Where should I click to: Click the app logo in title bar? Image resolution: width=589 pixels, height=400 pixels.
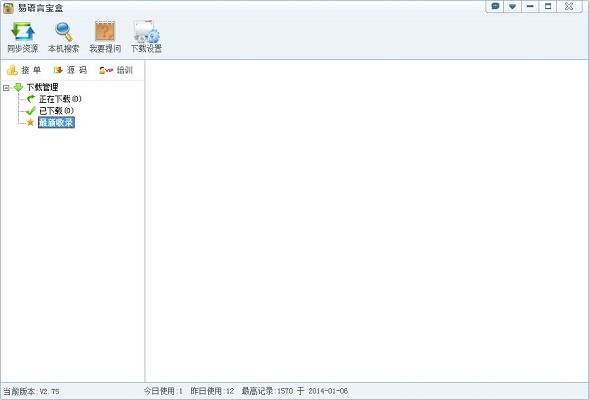pyautogui.click(x=8, y=8)
